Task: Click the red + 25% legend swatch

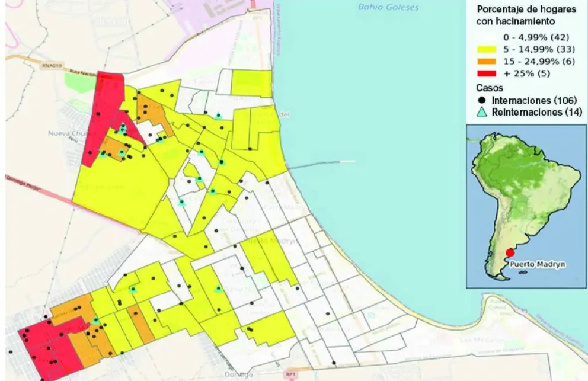Action: [x=487, y=73]
